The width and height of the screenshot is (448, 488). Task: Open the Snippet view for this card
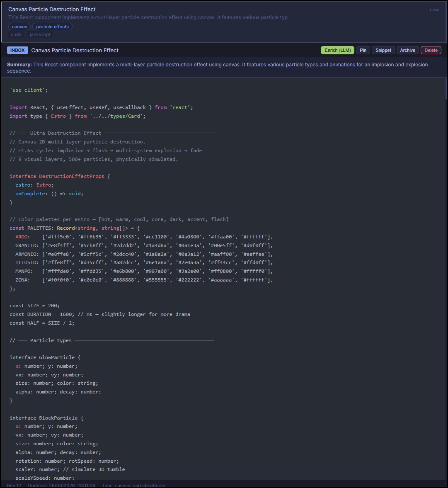[x=383, y=50]
